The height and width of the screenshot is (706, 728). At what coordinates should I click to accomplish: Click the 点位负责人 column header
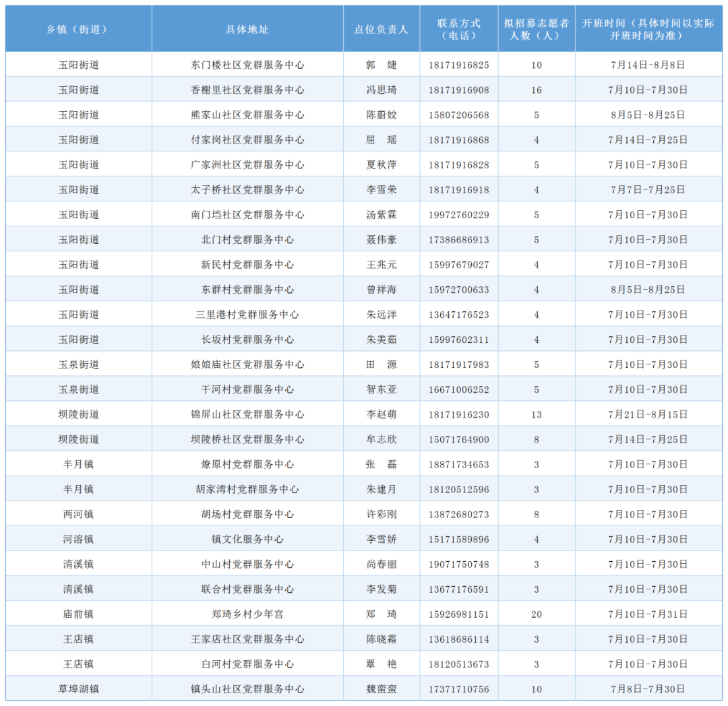381,28
